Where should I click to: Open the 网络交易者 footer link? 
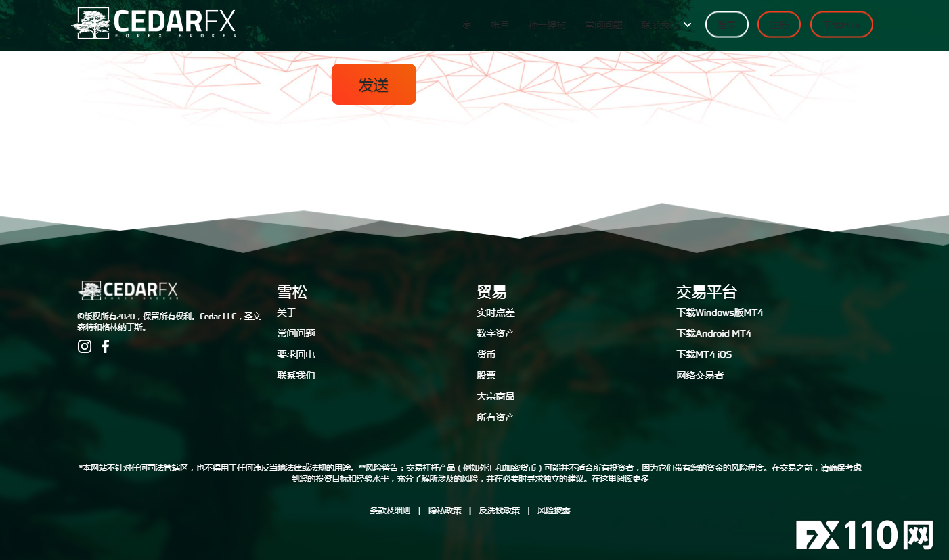700,375
